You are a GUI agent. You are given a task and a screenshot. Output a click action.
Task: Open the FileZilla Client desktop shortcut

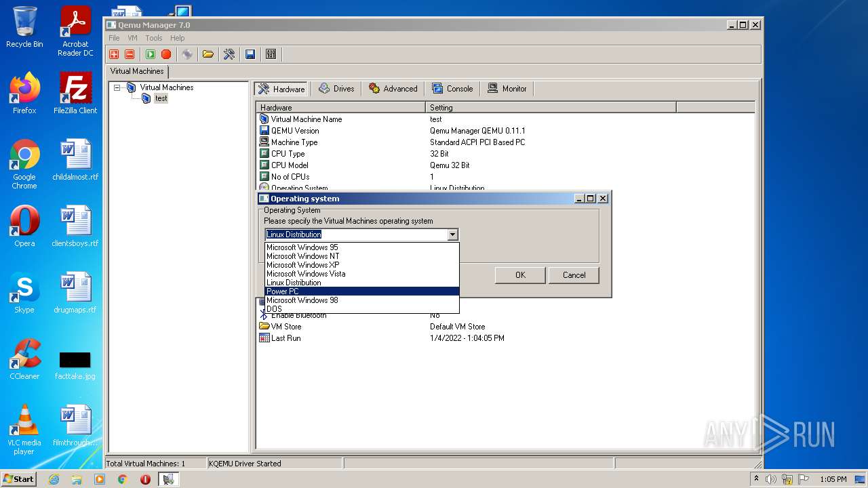pyautogui.click(x=75, y=94)
